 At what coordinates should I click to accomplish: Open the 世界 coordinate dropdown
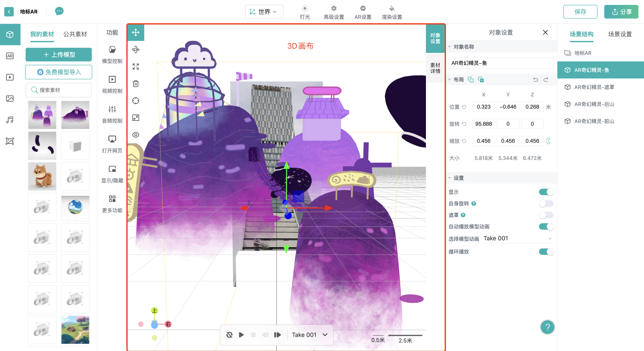pyautogui.click(x=264, y=12)
